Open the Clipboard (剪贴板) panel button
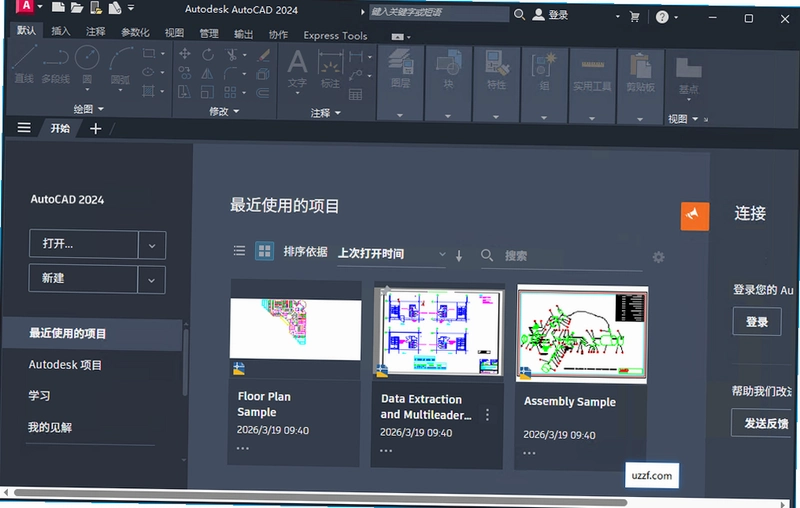The height and width of the screenshot is (508, 800). point(640,73)
